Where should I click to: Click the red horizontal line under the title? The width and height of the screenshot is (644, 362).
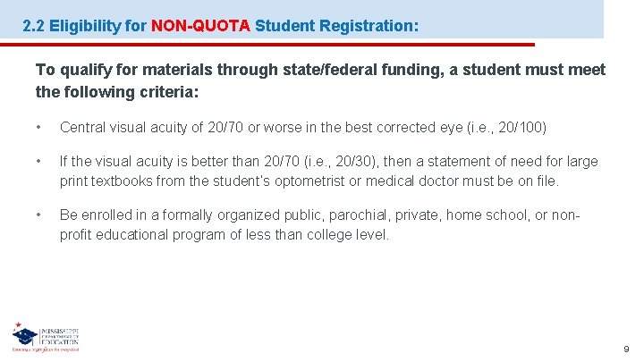point(267,45)
